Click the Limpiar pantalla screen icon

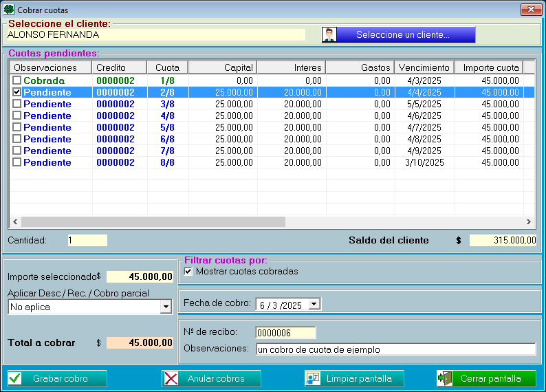click(x=314, y=378)
